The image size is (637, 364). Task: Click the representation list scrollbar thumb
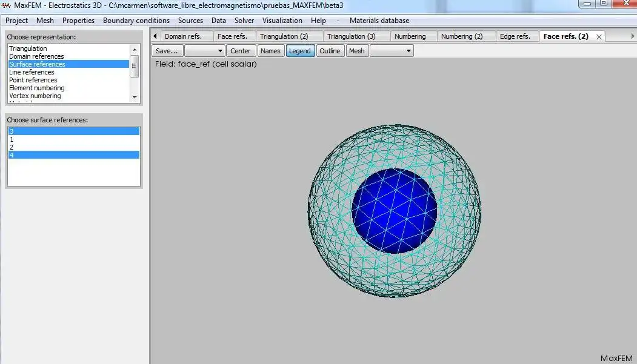(x=135, y=66)
